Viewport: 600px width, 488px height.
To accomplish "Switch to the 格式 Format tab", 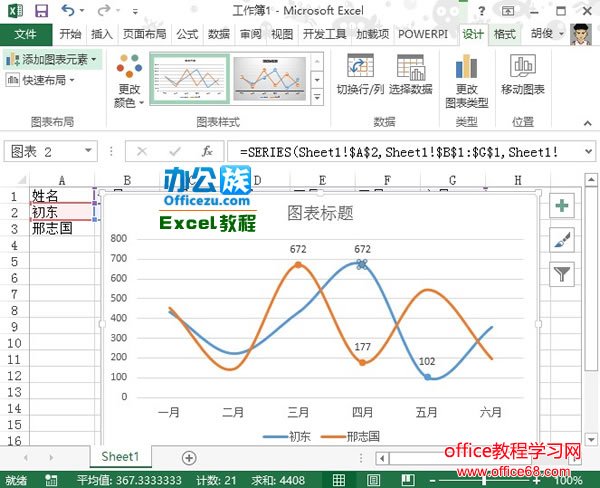I will click(x=505, y=35).
